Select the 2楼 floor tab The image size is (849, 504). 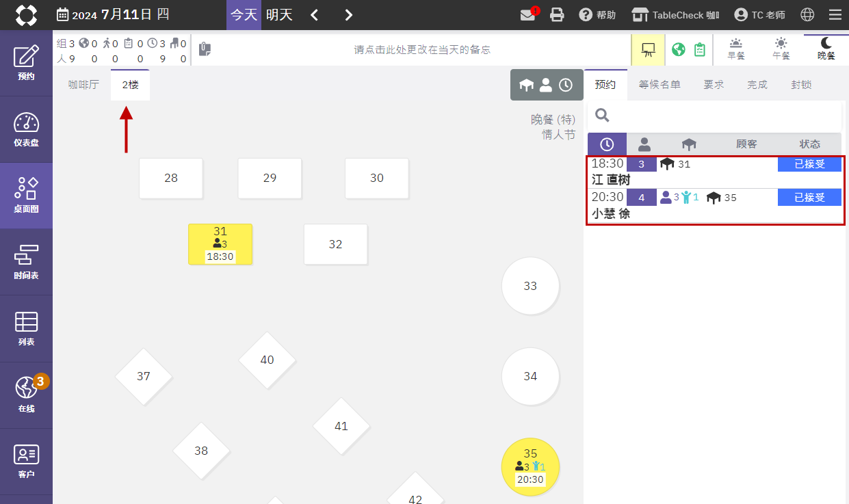[x=130, y=85]
